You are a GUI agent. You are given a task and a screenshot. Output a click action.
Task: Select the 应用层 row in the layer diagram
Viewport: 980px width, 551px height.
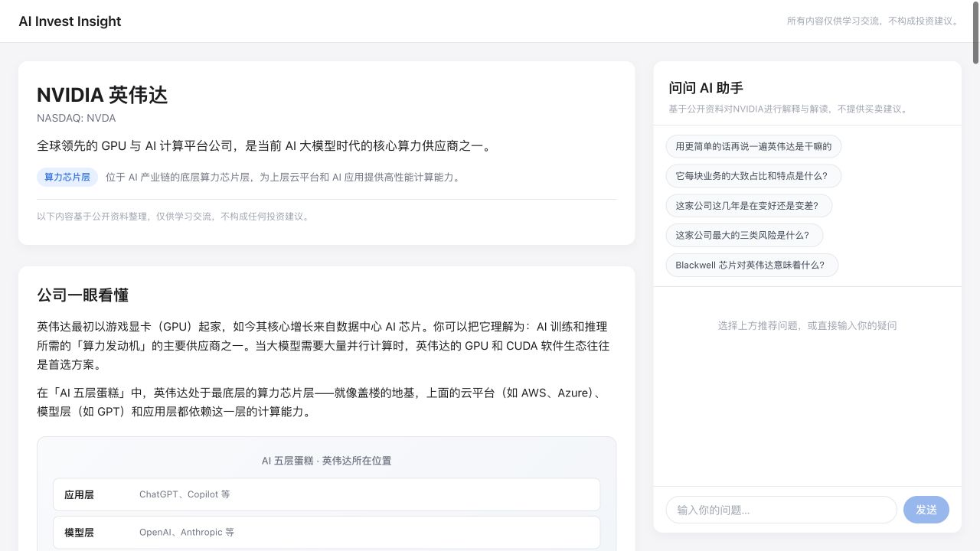(x=326, y=494)
